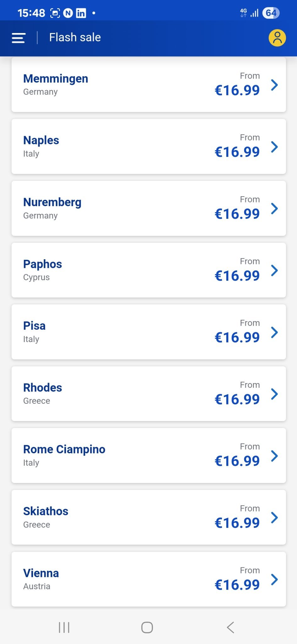This screenshot has height=644, width=297.
Task: Choose the Rome Ciampino destination
Action: click(x=64, y=449)
